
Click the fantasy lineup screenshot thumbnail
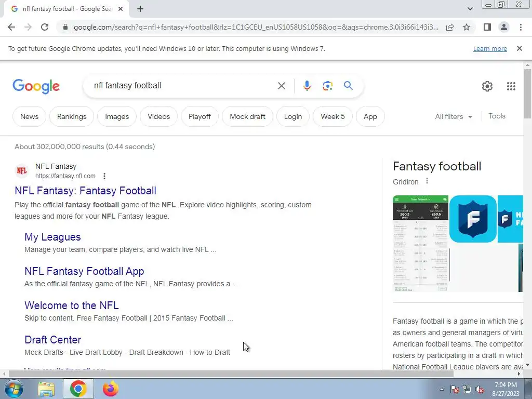(420, 243)
